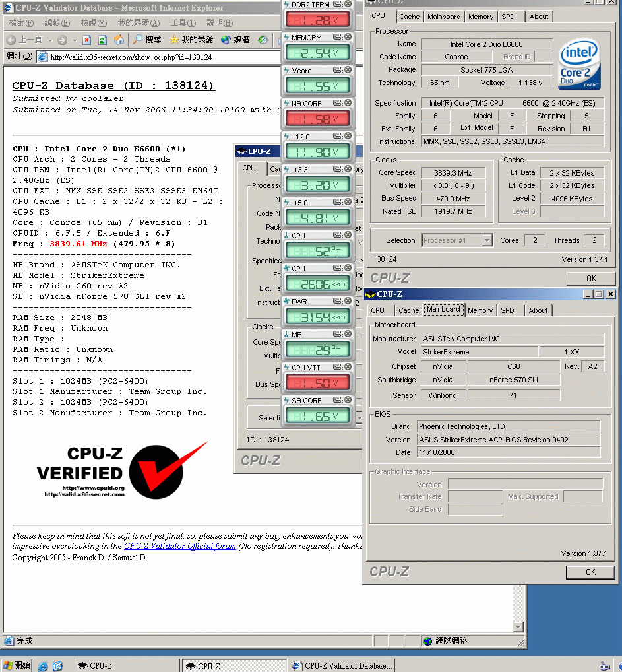Go back using the IE Back arrow

click(12, 40)
